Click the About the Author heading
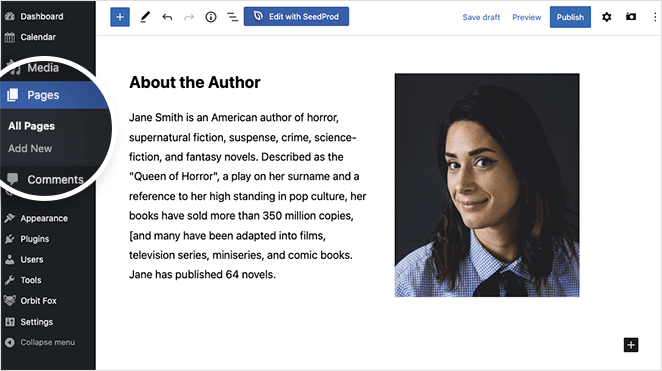Image resolution: width=662 pixels, height=371 pixels. pos(195,82)
